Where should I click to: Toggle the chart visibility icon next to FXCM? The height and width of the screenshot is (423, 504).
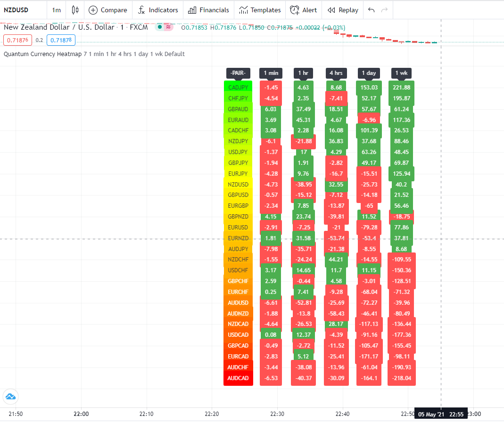point(167,27)
